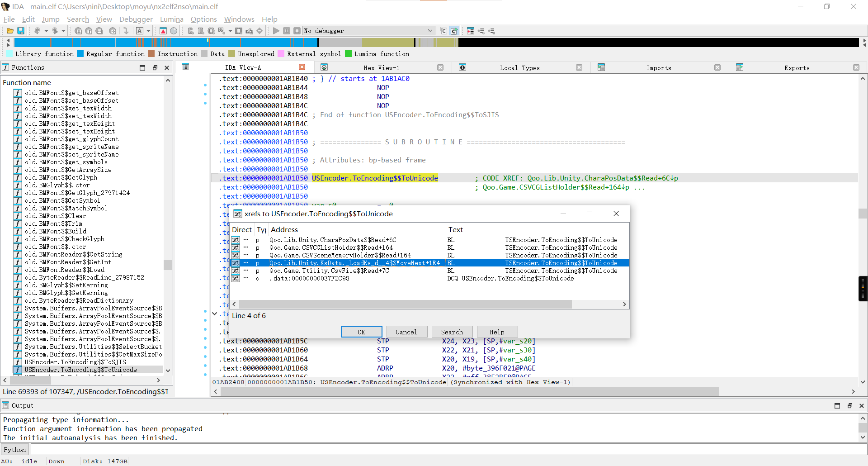
Task: Float the Functions panel window
Action: (155, 68)
